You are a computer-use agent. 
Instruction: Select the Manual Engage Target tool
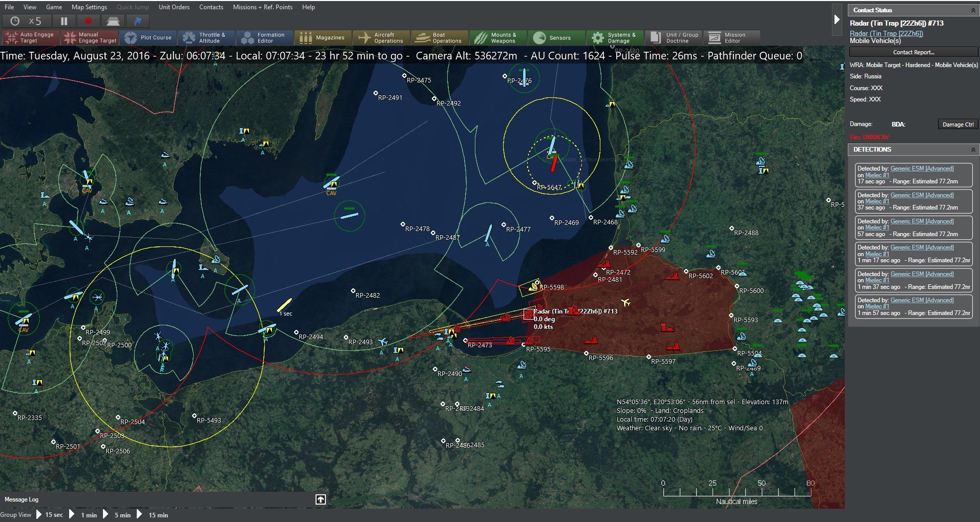(90, 36)
